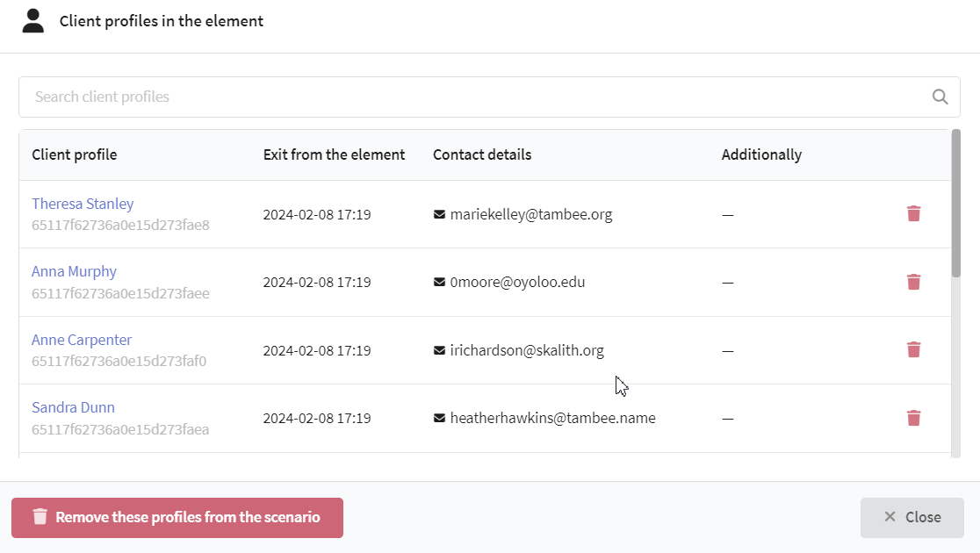Screen dimensions: 980x553
Task: Click the Additionally column header
Action: pyautogui.click(x=761, y=155)
